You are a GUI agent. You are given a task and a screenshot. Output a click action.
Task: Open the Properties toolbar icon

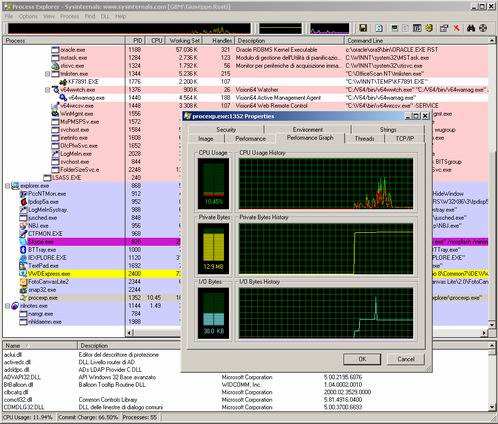click(x=444, y=28)
